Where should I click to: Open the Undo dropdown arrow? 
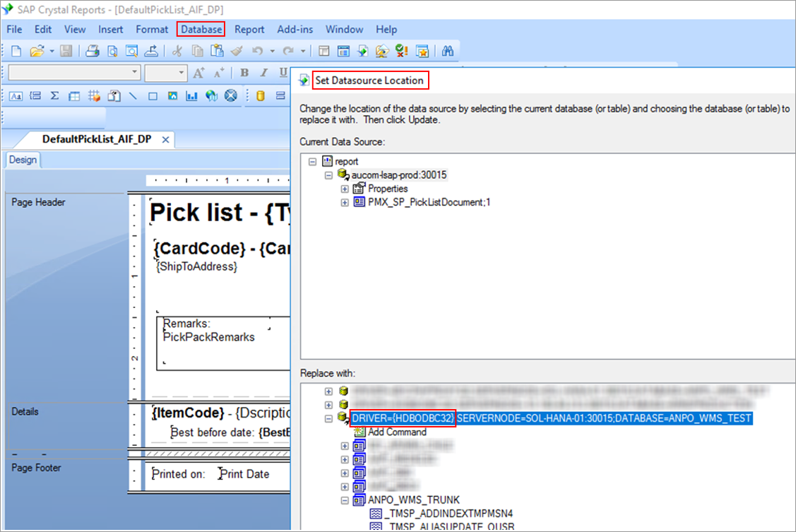pos(272,51)
